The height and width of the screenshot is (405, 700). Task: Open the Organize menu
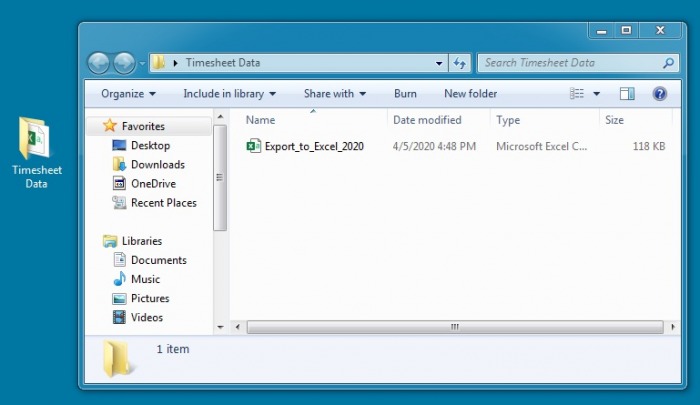click(129, 94)
